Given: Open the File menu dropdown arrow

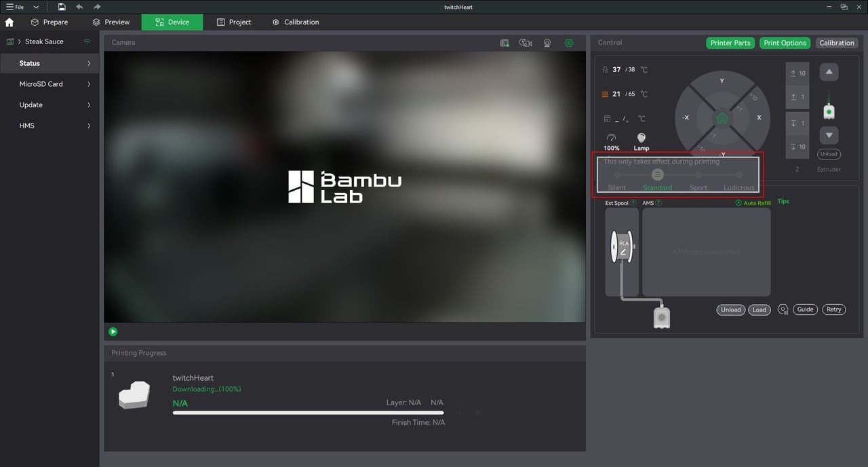Looking at the screenshot, I should click(36, 7).
